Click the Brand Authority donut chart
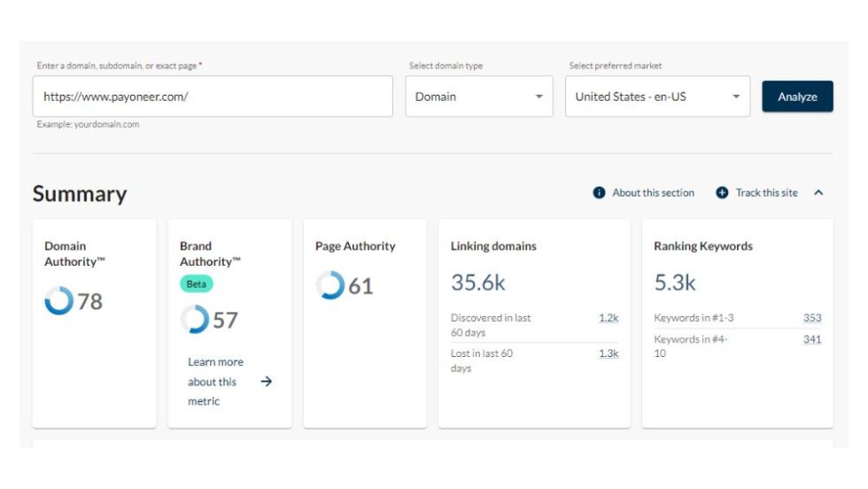868x489 pixels. click(x=194, y=320)
